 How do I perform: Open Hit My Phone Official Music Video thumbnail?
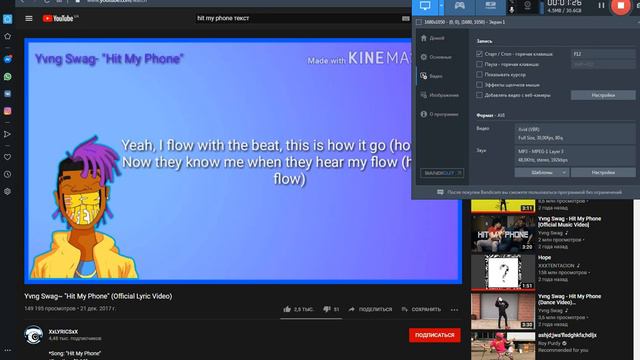pos(503,233)
